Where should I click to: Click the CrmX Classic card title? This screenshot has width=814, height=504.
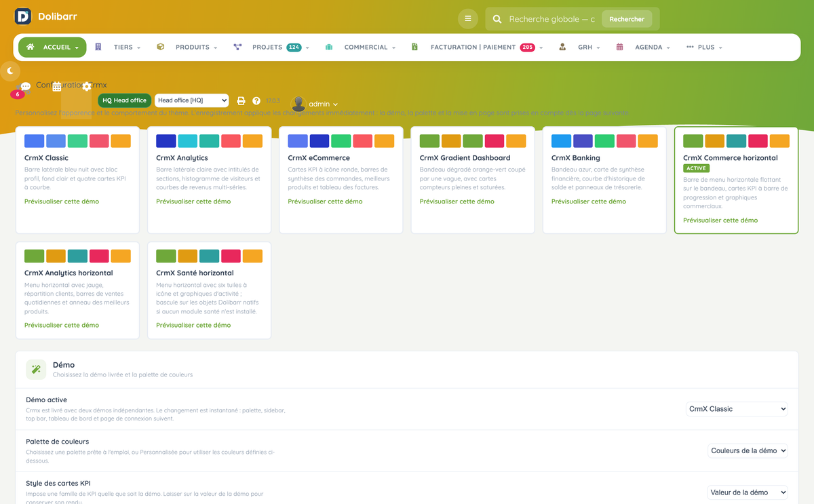[46, 158]
